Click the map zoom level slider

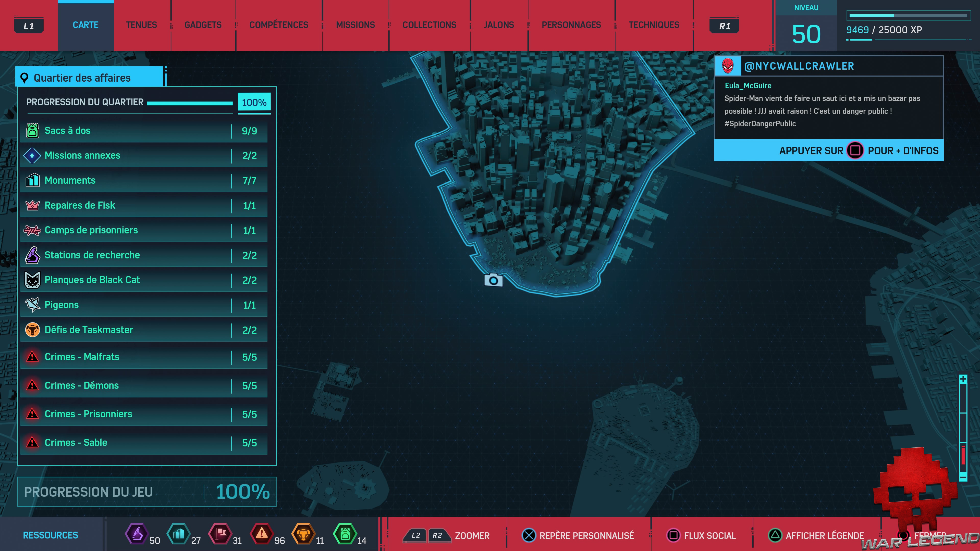point(963,428)
